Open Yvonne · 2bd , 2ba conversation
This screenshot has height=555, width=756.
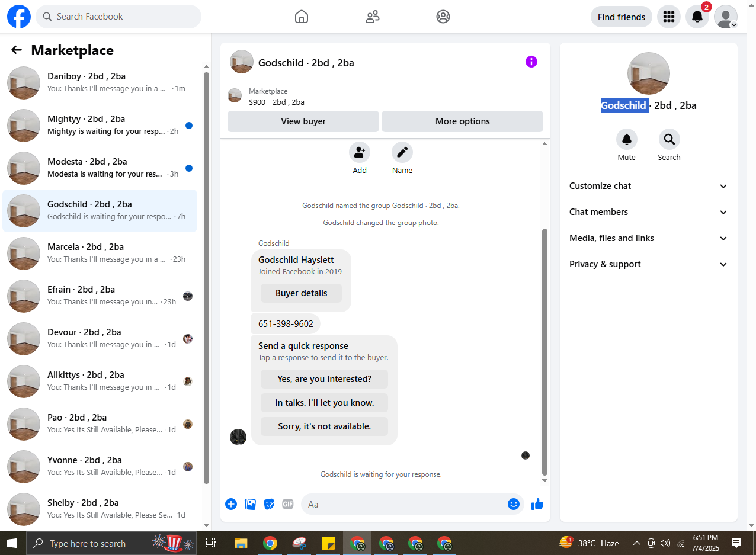pyautogui.click(x=100, y=467)
